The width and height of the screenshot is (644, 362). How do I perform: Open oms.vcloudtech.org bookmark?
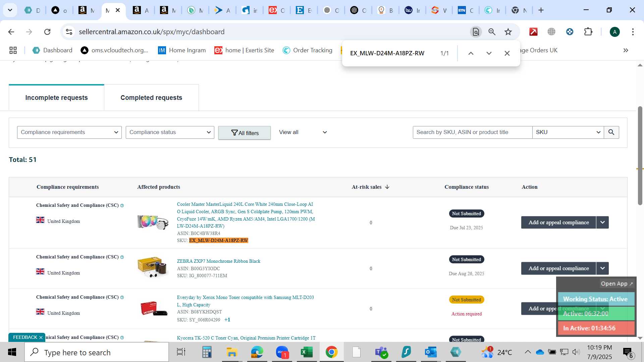tap(114, 50)
